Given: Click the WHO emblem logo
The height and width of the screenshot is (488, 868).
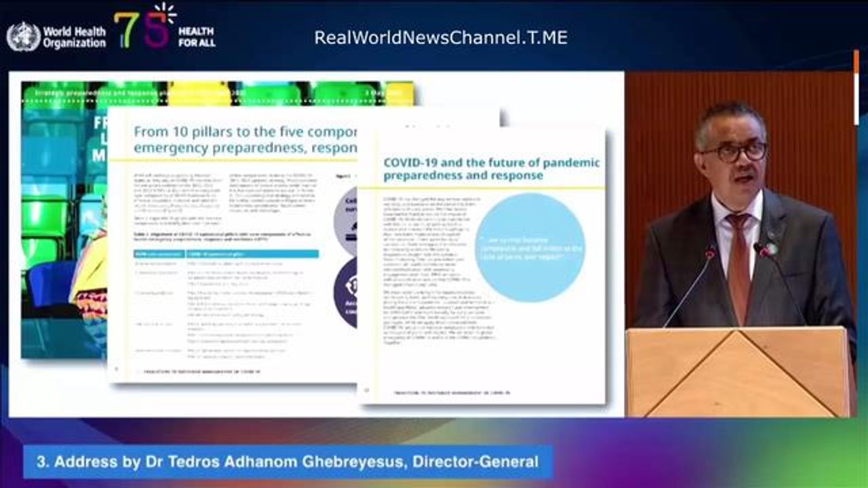Looking at the screenshot, I should coord(24,37).
